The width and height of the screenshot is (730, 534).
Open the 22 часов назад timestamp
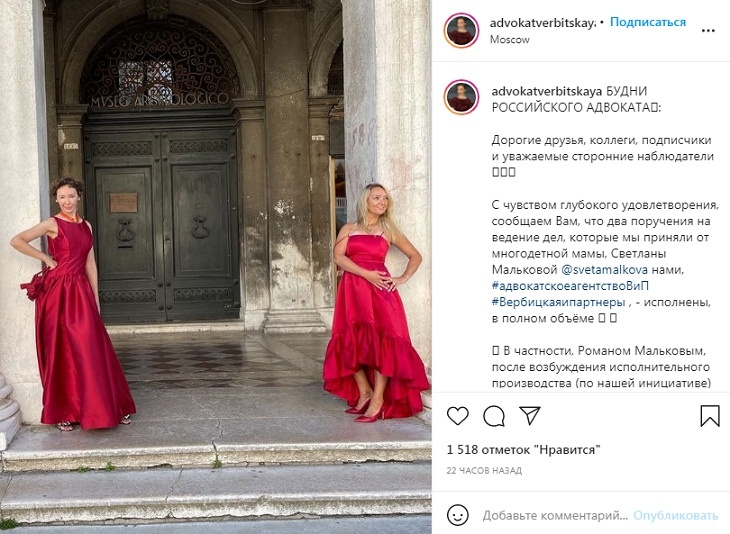tap(484, 471)
